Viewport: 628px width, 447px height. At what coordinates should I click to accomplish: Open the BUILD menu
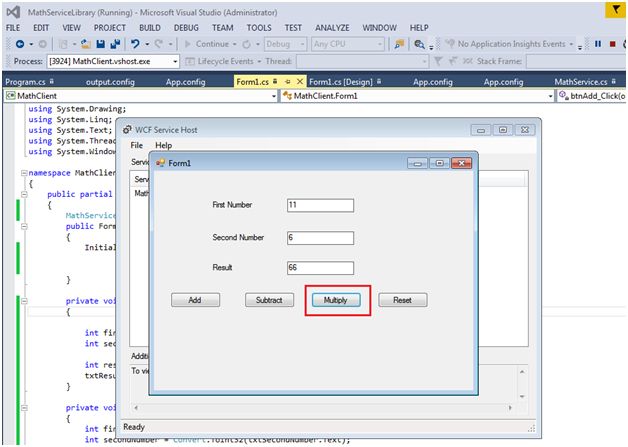pos(150,28)
